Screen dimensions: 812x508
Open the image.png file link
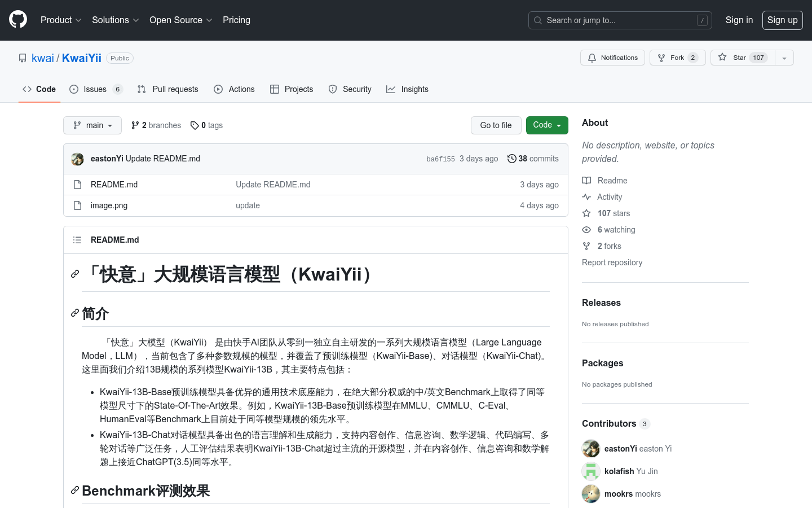(x=109, y=205)
